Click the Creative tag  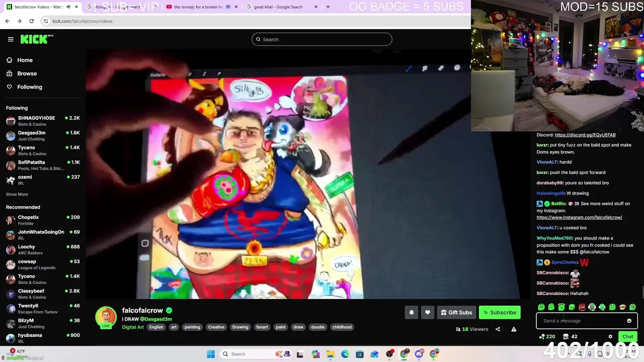pos(216,327)
